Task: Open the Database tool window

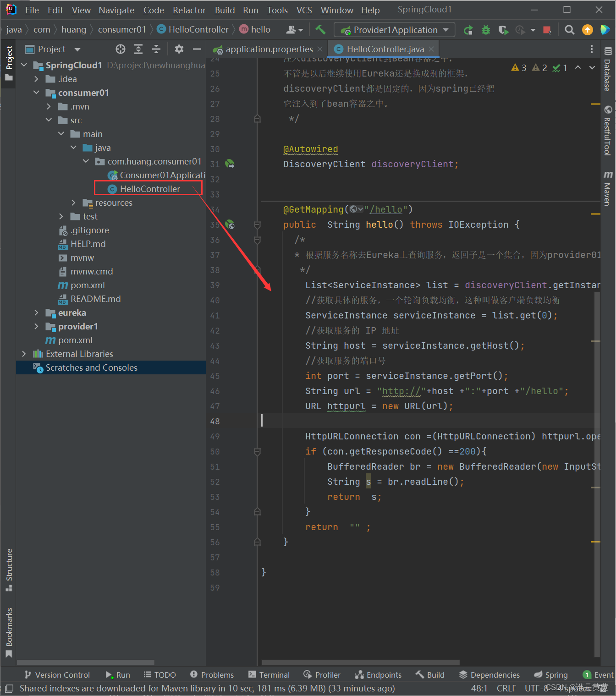Action: tap(608, 70)
